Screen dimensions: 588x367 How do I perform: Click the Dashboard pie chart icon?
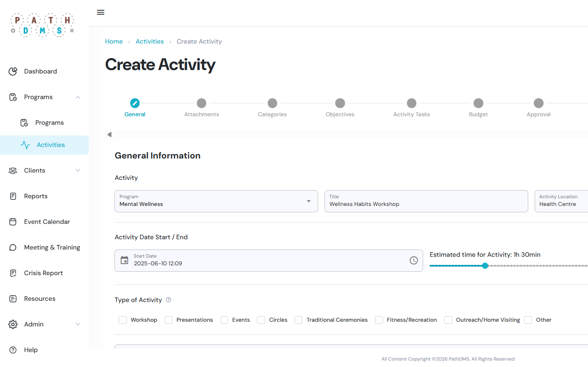coord(13,71)
